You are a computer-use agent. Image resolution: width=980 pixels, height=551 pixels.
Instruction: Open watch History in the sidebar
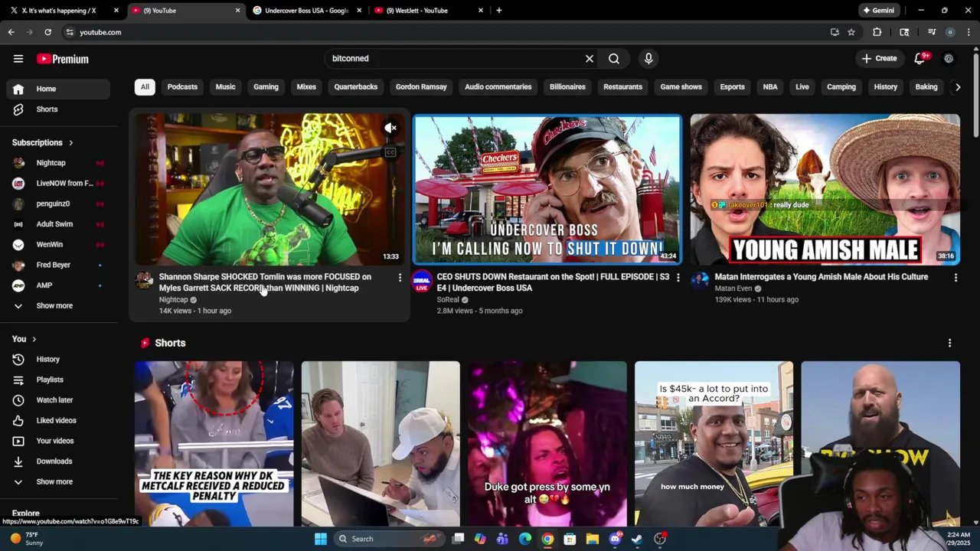coord(58,360)
